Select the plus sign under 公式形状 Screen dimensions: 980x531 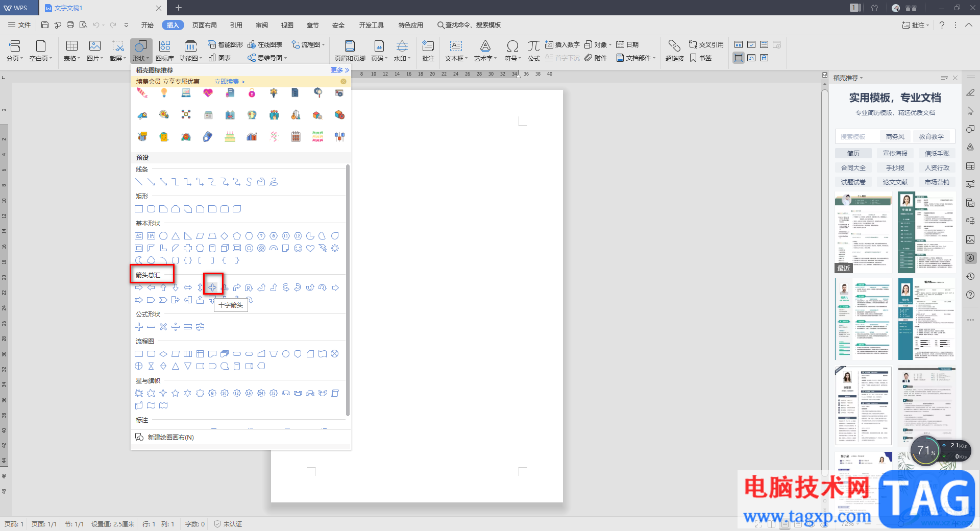[x=139, y=327]
